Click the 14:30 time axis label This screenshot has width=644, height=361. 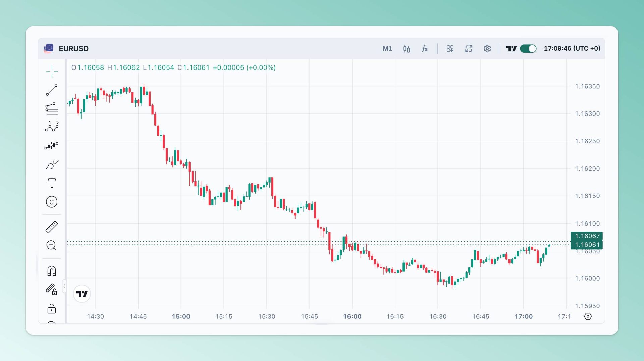point(96,316)
